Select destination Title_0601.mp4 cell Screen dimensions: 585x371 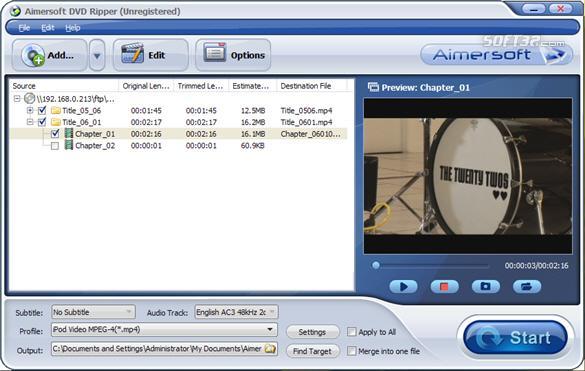306,122
